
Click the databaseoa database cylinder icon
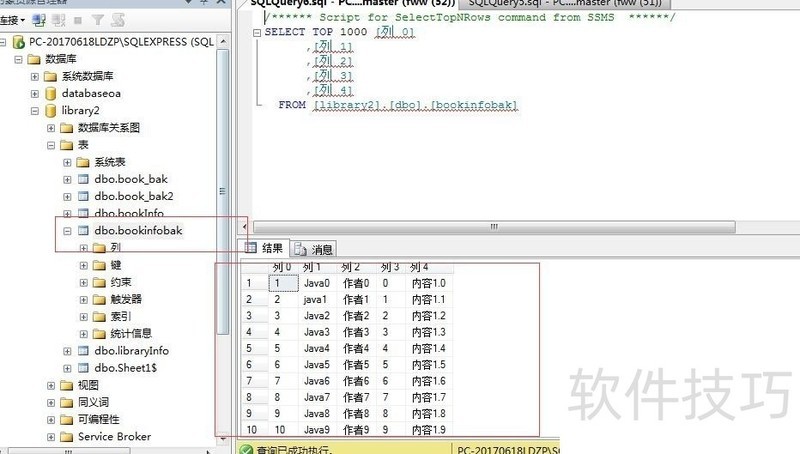point(51,93)
